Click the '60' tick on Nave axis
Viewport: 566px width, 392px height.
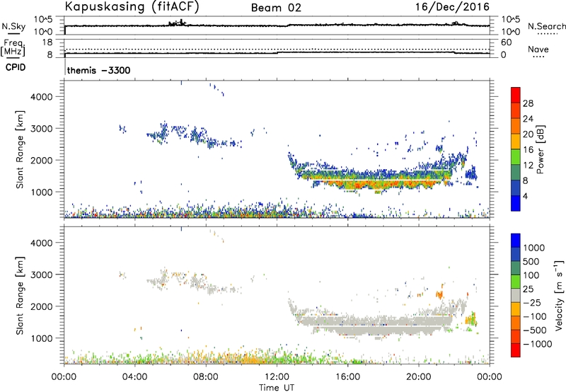[x=506, y=42]
